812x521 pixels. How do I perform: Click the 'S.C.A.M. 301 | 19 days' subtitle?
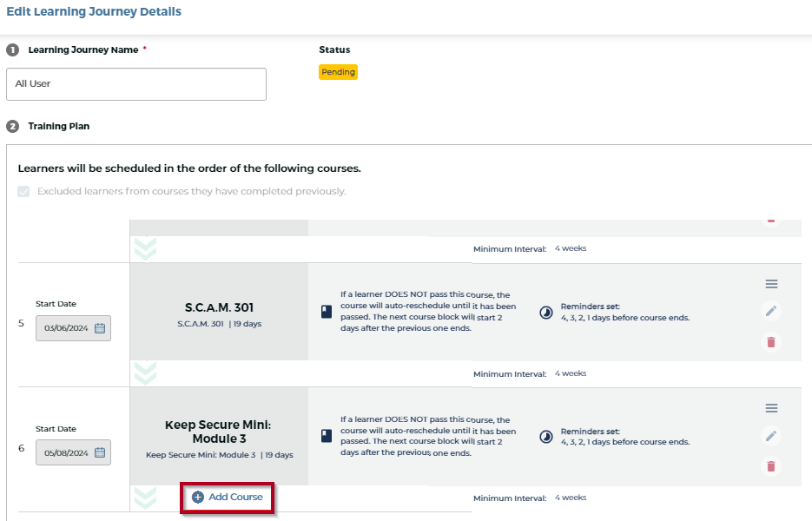point(219,324)
